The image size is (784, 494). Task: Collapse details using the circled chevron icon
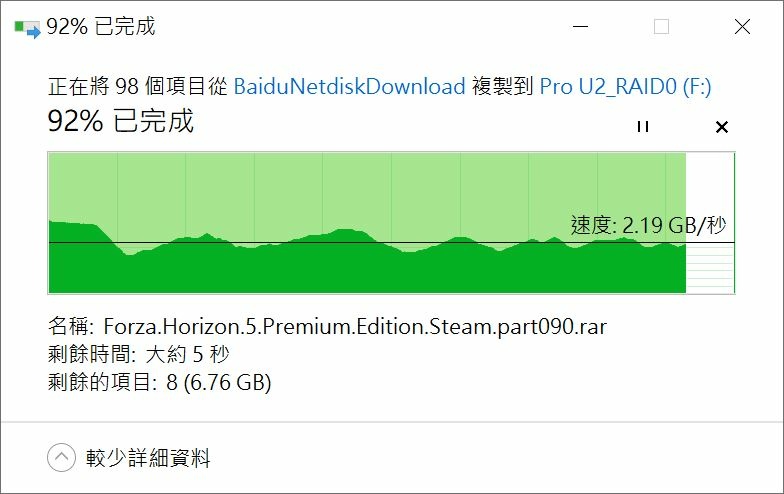click(x=62, y=457)
